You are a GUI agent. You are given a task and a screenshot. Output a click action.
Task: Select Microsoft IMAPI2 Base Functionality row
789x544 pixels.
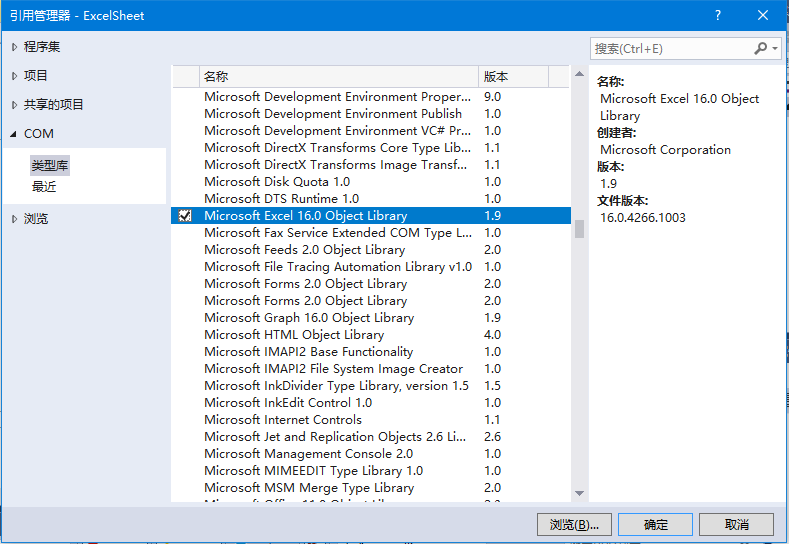[x=371, y=352]
